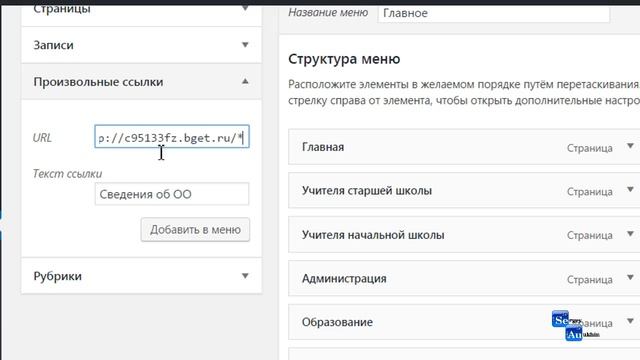Click the Администрация item title
Image resolution: width=640 pixels, height=360 pixels.
(344, 279)
